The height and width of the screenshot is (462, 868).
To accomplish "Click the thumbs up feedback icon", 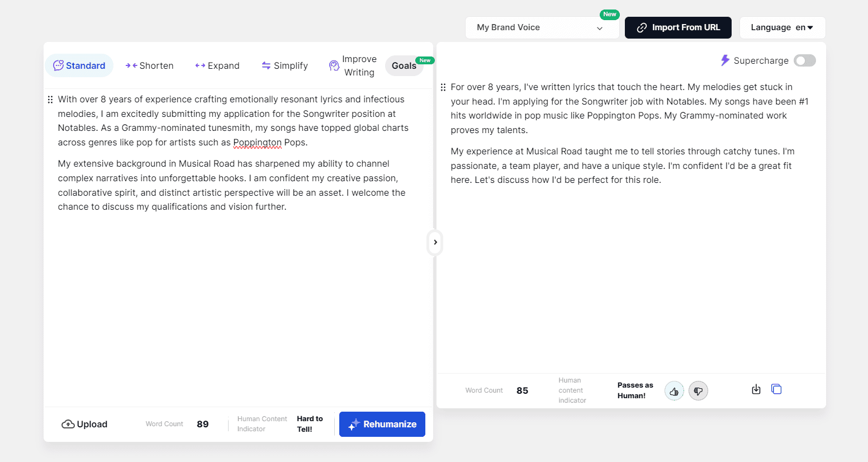I will pos(674,391).
